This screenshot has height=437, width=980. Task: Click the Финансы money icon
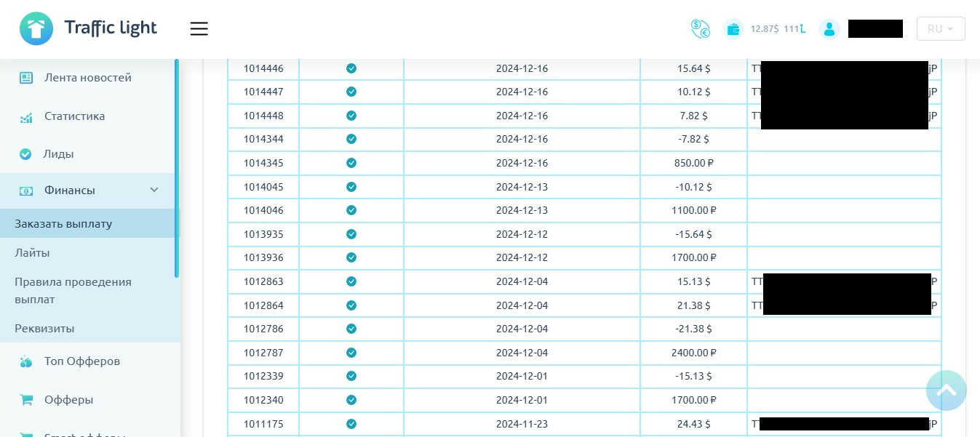coord(26,191)
